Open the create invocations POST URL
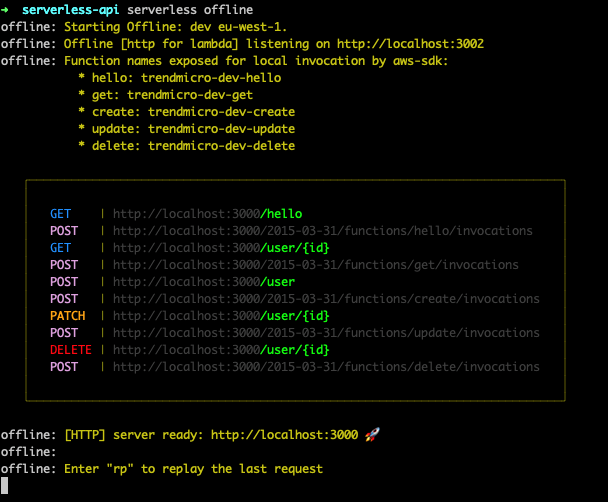Viewport: 608px width, 502px height. [x=326, y=299]
